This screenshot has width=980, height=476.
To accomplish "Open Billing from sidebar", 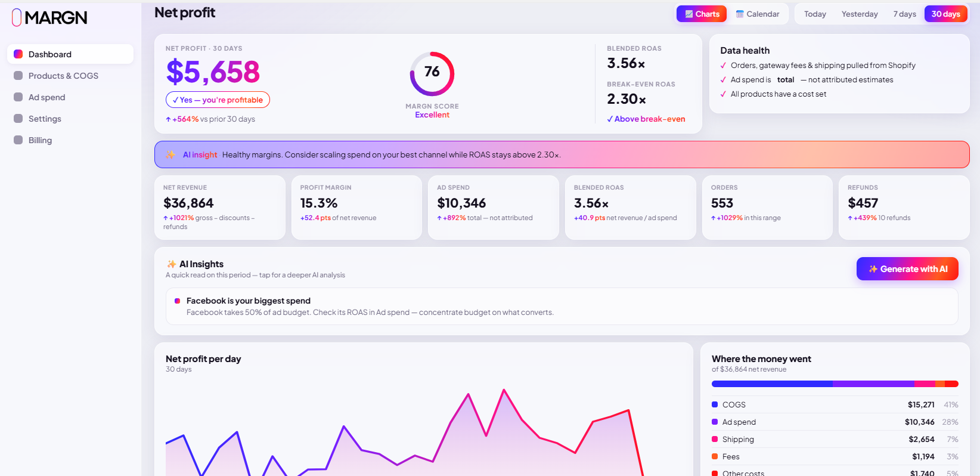I will (x=70, y=140).
